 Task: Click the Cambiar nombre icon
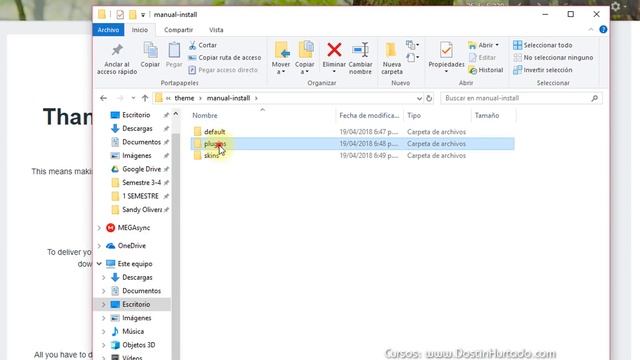pyautogui.click(x=360, y=50)
